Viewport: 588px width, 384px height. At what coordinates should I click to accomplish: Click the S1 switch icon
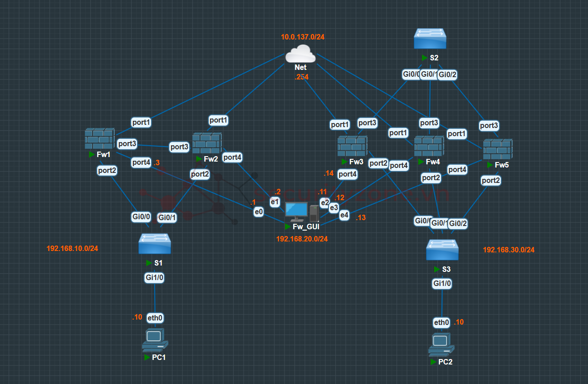point(155,244)
